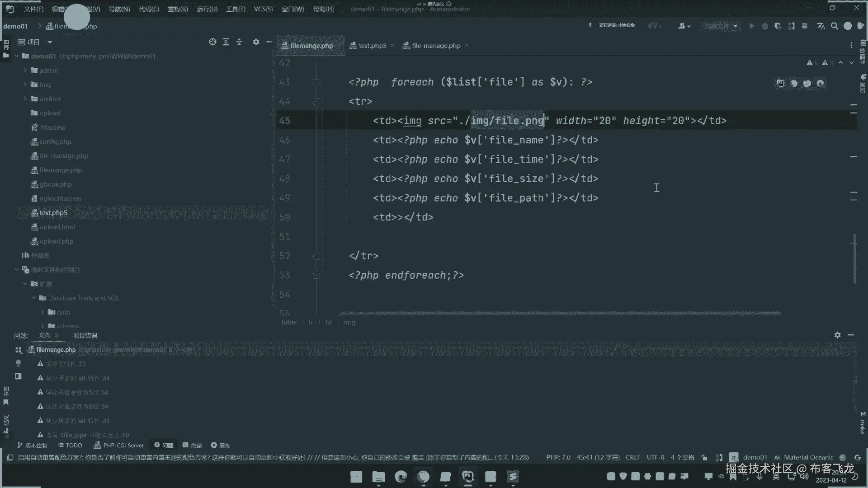Click the locate/select opened file target icon
Image resolution: width=868 pixels, height=488 pixels.
point(212,42)
